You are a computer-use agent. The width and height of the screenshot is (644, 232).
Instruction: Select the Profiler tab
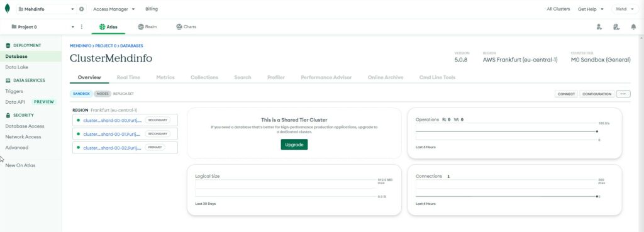tap(276, 77)
